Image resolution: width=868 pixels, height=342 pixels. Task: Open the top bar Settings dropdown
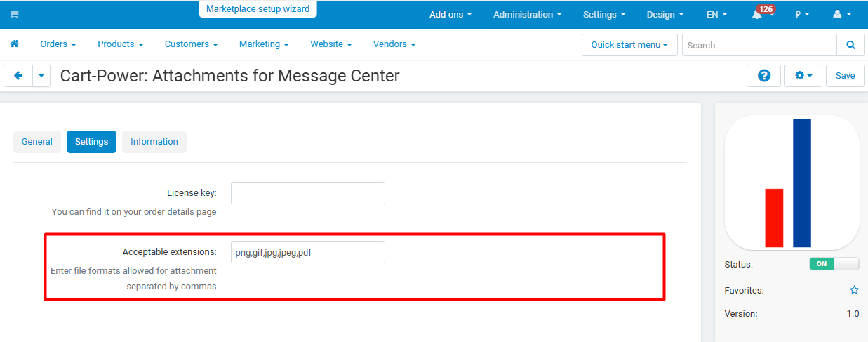click(604, 15)
